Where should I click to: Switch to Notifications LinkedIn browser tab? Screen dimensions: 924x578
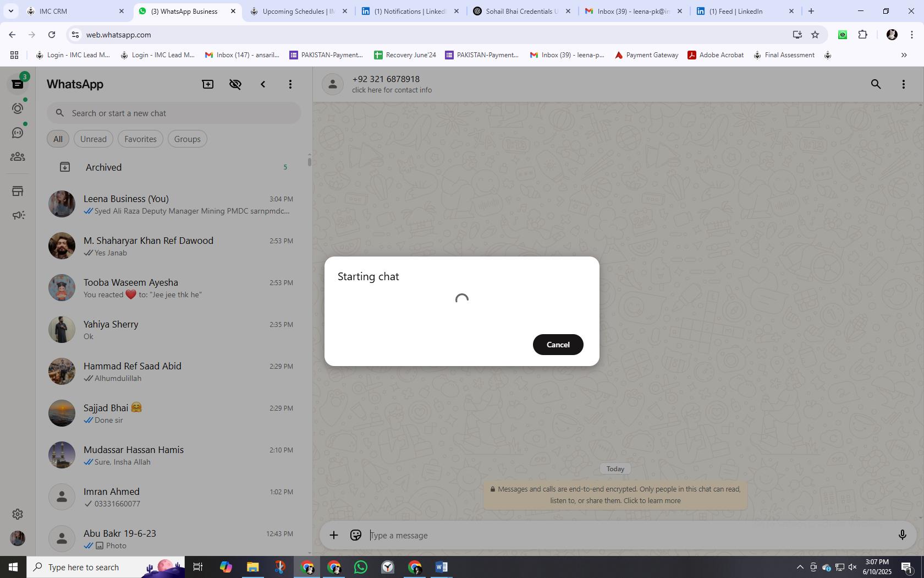[x=410, y=11]
